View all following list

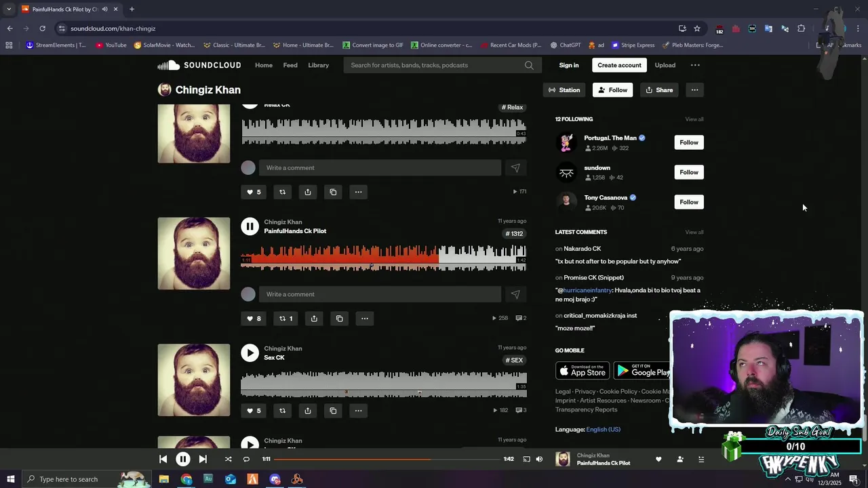point(694,119)
